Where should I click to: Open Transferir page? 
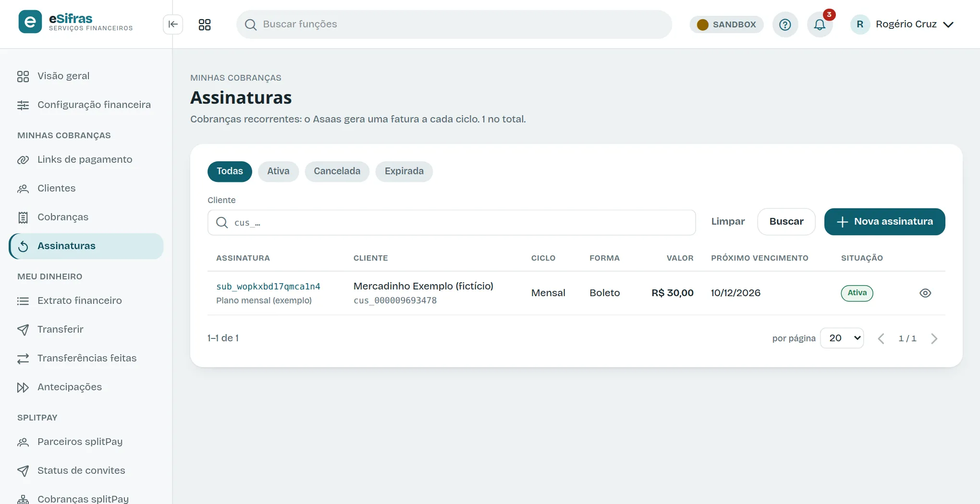tap(86, 330)
